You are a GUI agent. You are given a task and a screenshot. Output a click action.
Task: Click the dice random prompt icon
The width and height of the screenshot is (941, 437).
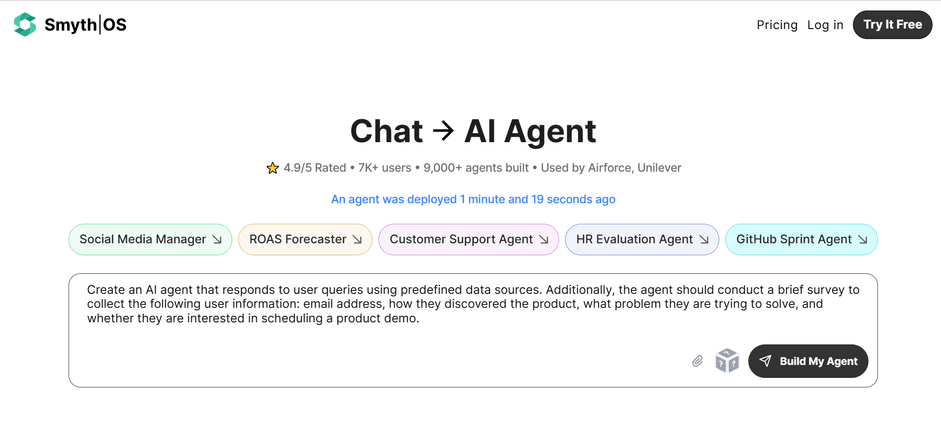(x=727, y=361)
